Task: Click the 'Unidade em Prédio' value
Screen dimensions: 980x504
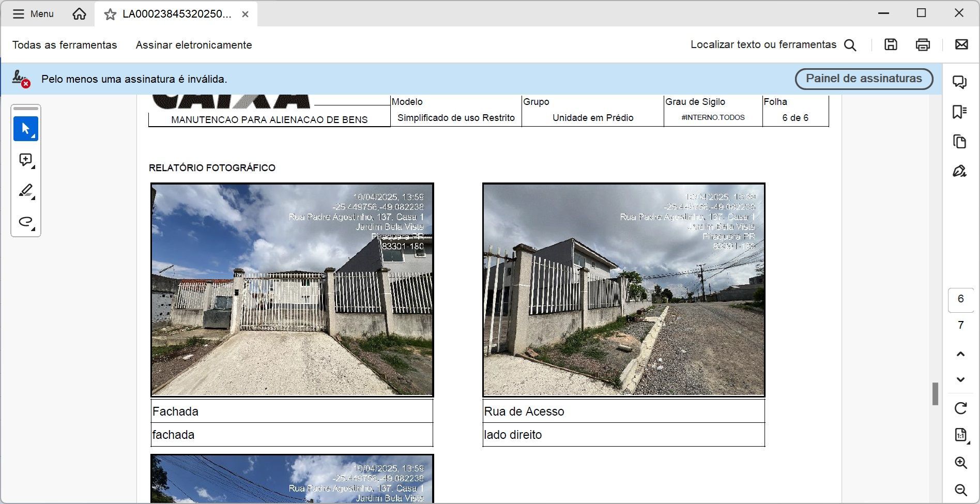Action: [593, 118]
